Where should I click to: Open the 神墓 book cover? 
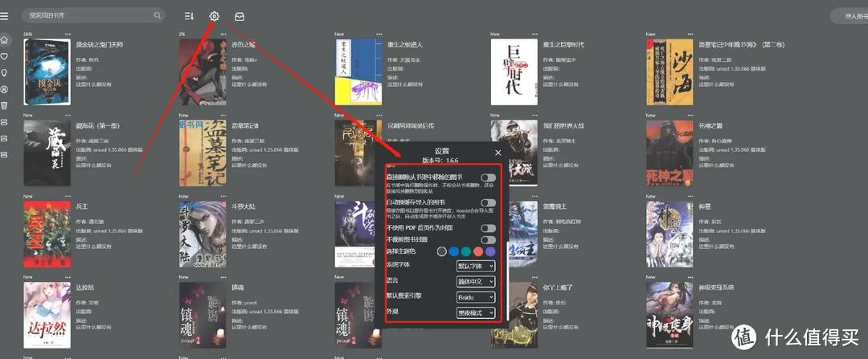pyautogui.click(x=669, y=234)
